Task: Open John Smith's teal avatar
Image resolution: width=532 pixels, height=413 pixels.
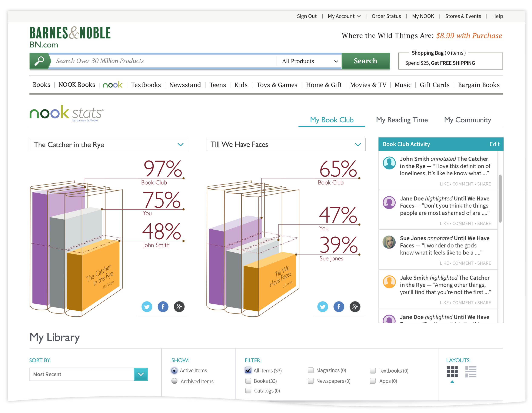Action: (389, 163)
